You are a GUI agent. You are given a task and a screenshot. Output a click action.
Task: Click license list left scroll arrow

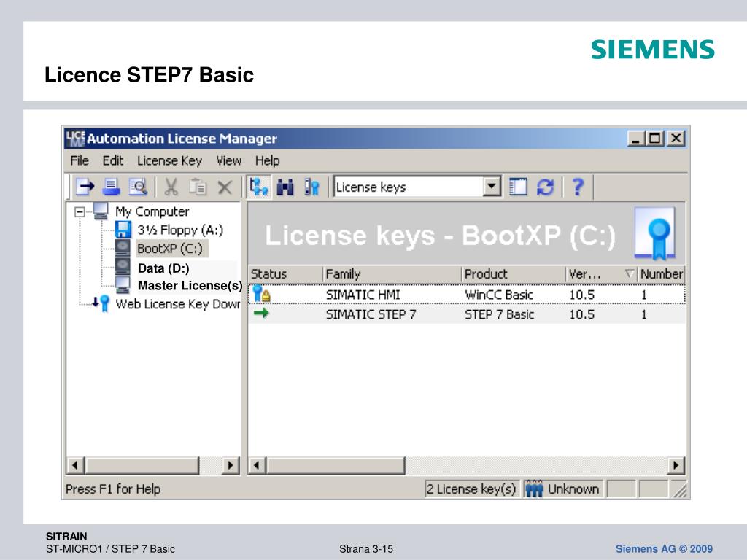[257, 465]
